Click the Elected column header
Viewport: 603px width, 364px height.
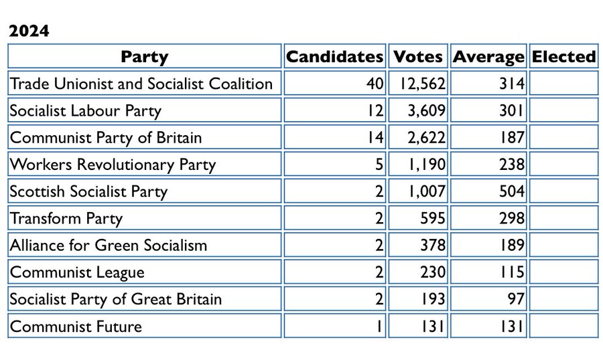click(x=563, y=56)
